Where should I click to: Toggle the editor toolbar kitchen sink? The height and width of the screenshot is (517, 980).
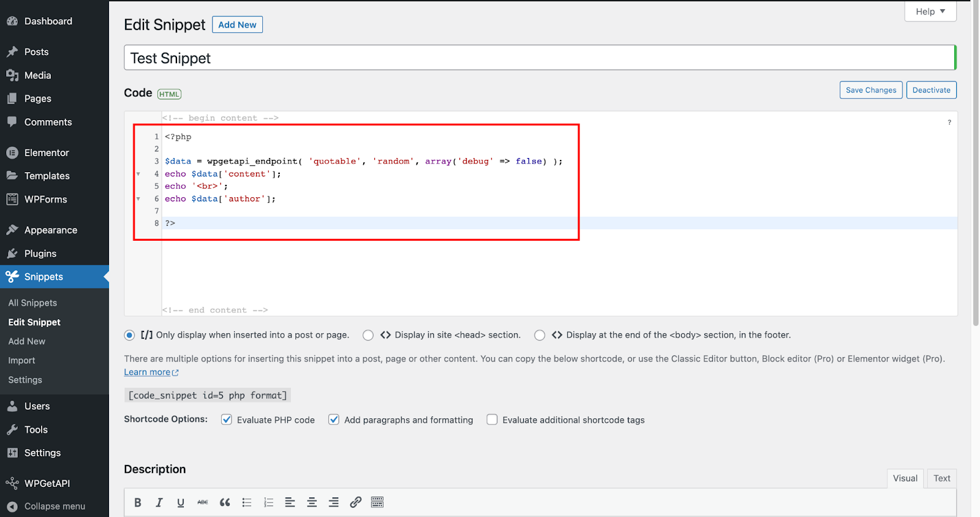tap(377, 502)
